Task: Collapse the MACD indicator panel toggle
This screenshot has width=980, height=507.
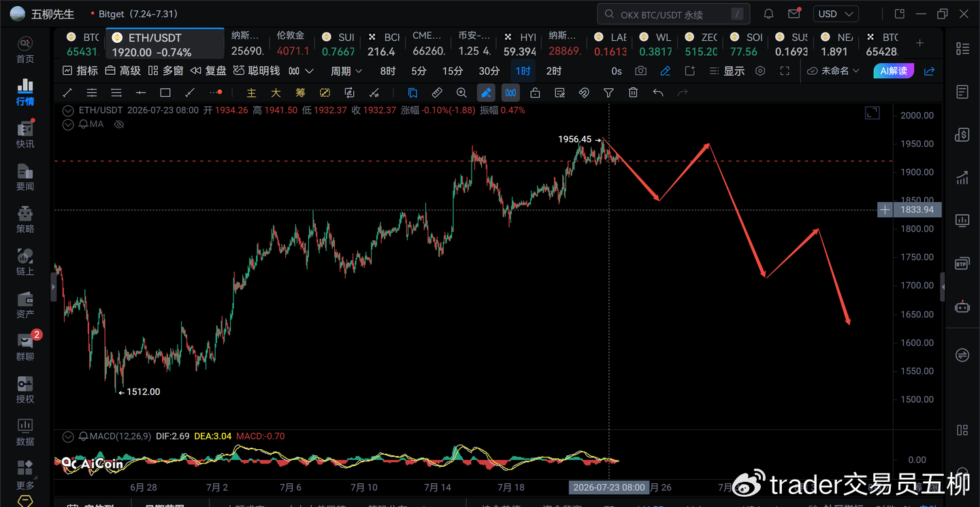Action: coord(67,436)
